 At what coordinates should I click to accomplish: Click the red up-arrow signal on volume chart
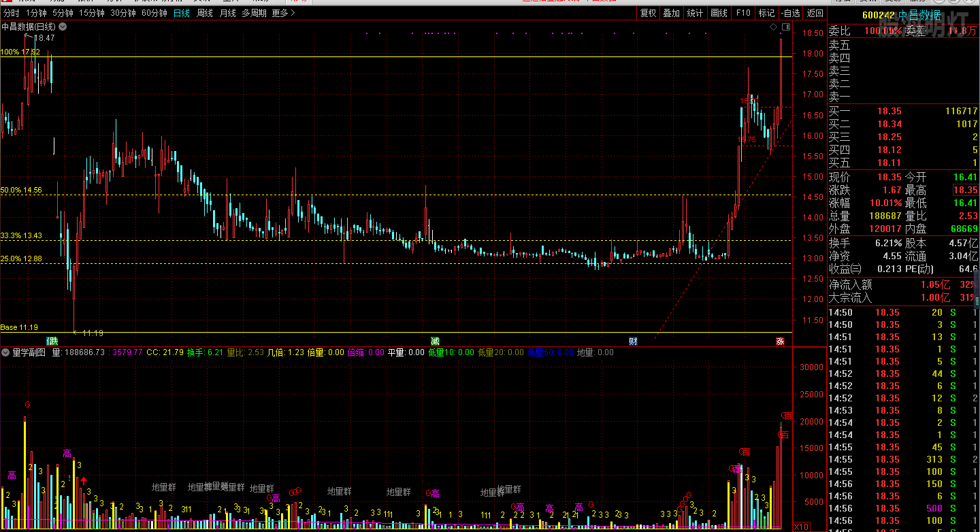point(84,482)
